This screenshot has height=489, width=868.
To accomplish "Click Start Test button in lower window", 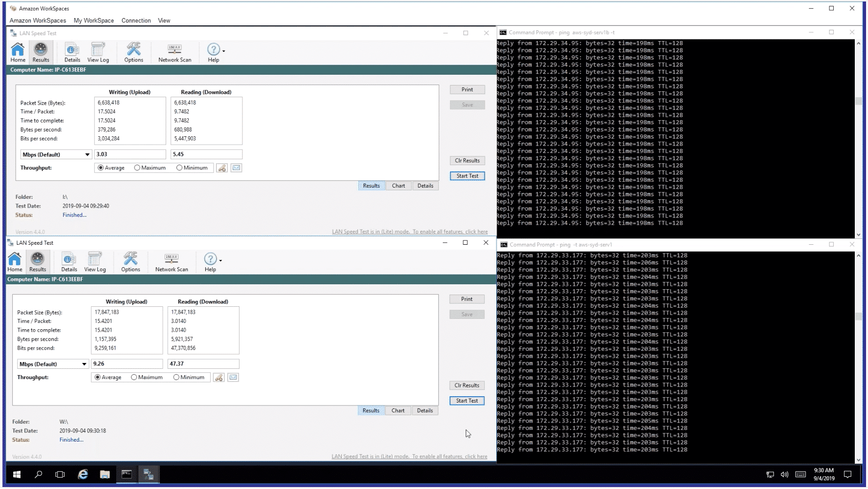I will click(467, 401).
